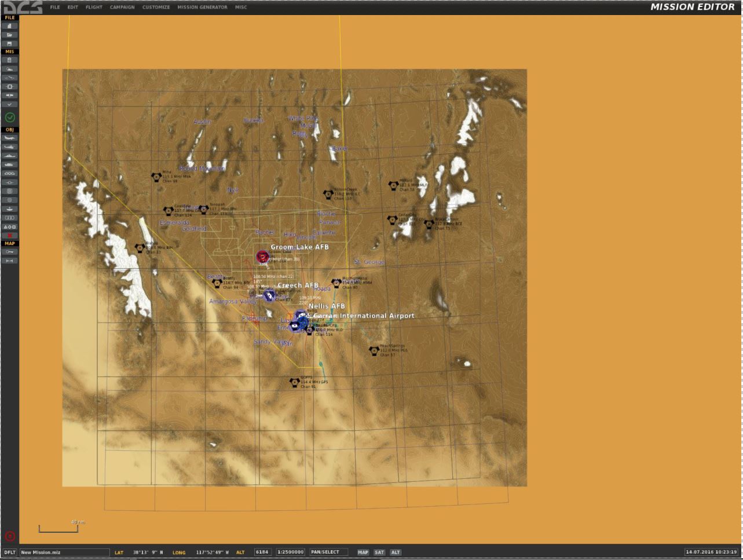Image resolution: width=743 pixels, height=560 pixels.
Task: Click the DFLT button in status bar
Action: 10,552
